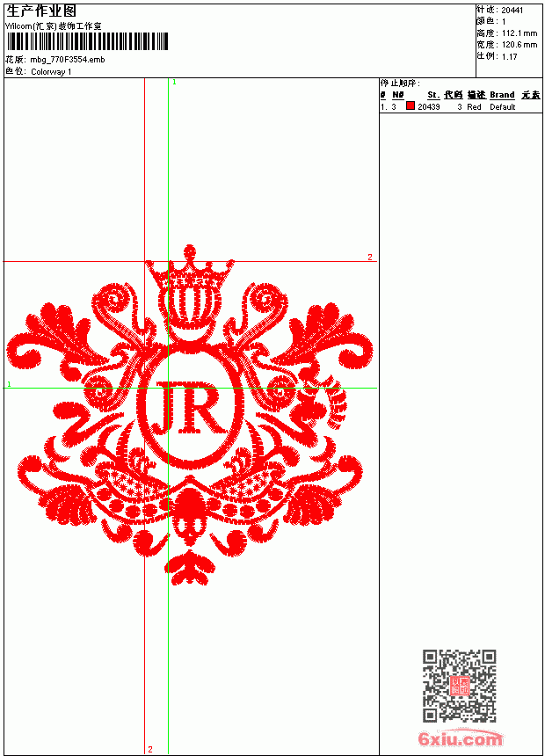545x756 pixels.
Task: Click the Colorway 1 label
Action: [x=51, y=72]
